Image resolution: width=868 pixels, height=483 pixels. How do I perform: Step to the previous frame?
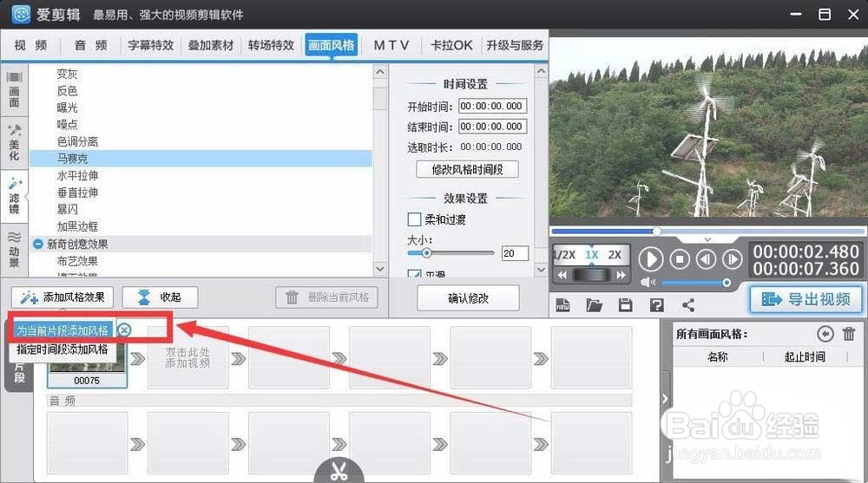(x=706, y=259)
